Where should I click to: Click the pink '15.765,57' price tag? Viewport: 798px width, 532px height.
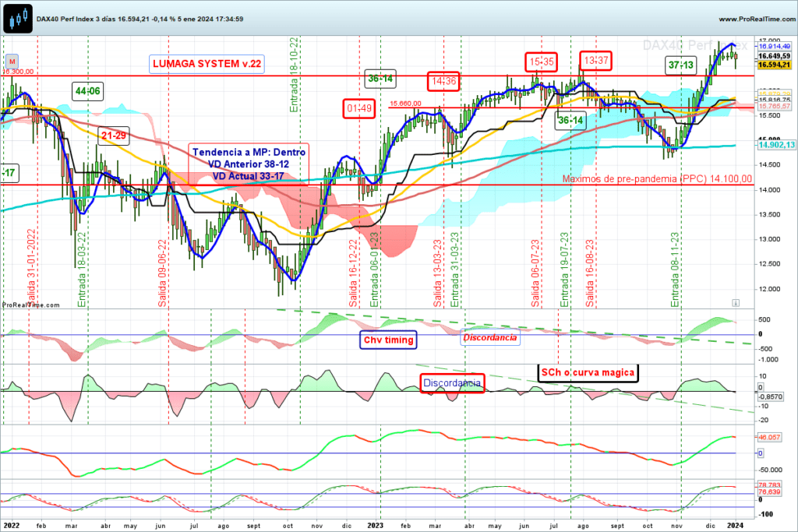tap(774, 106)
